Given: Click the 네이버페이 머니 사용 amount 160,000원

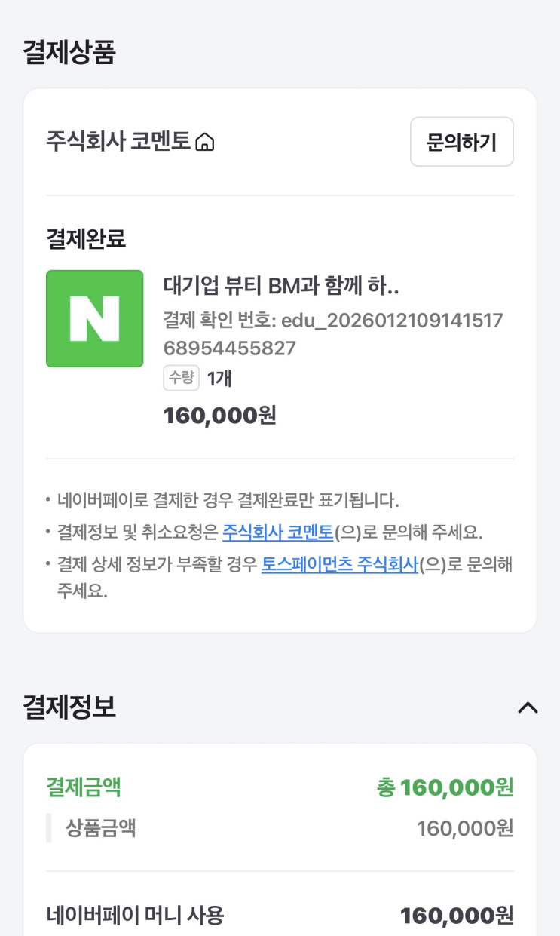Looking at the screenshot, I should point(457,916).
